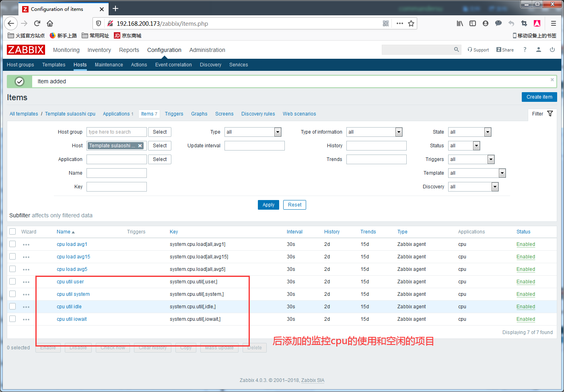The width and height of the screenshot is (564, 392).
Task: Open the Zabbix user profile icon
Action: (x=539, y=50)
